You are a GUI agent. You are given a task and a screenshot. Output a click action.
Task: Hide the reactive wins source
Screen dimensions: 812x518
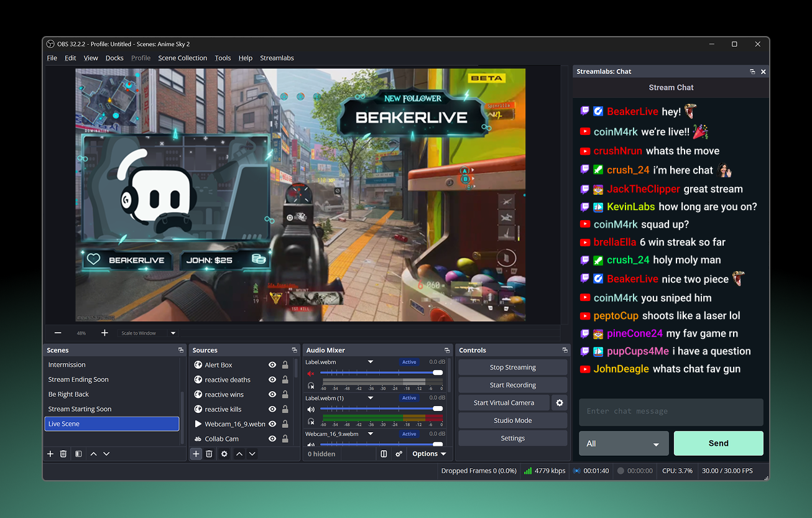pos(272,394)
